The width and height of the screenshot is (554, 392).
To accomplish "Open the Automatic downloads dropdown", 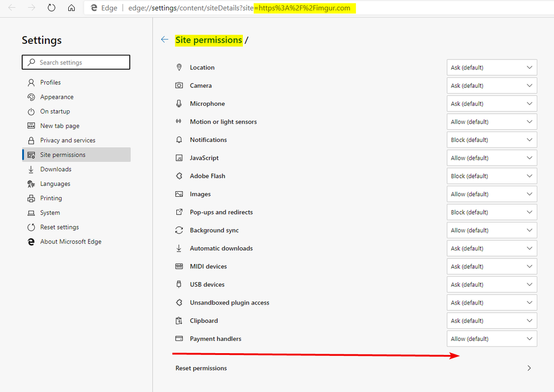I will 492,248.
